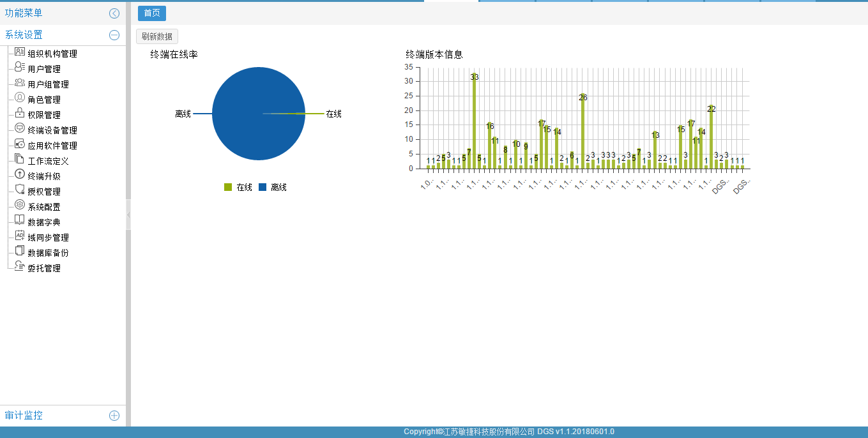Click the user management icon
The image size is (868, 438).
19,68
